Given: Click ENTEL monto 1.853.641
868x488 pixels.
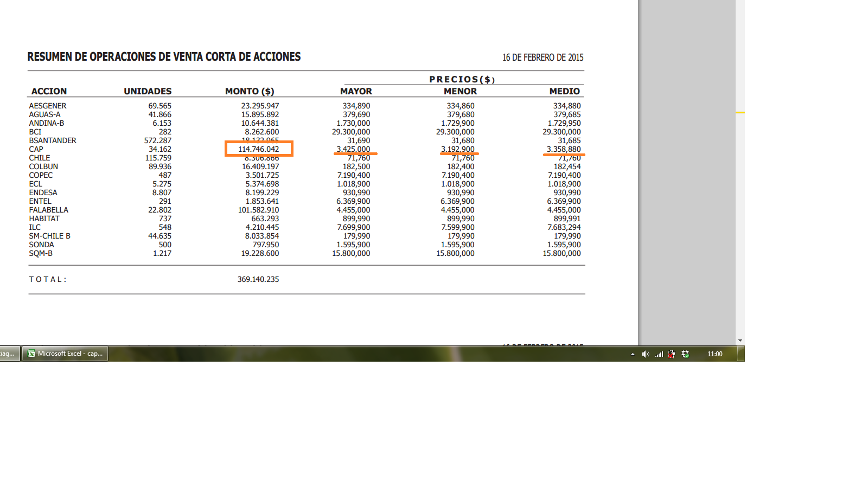Looking at the screenshot, I should 262,201.
